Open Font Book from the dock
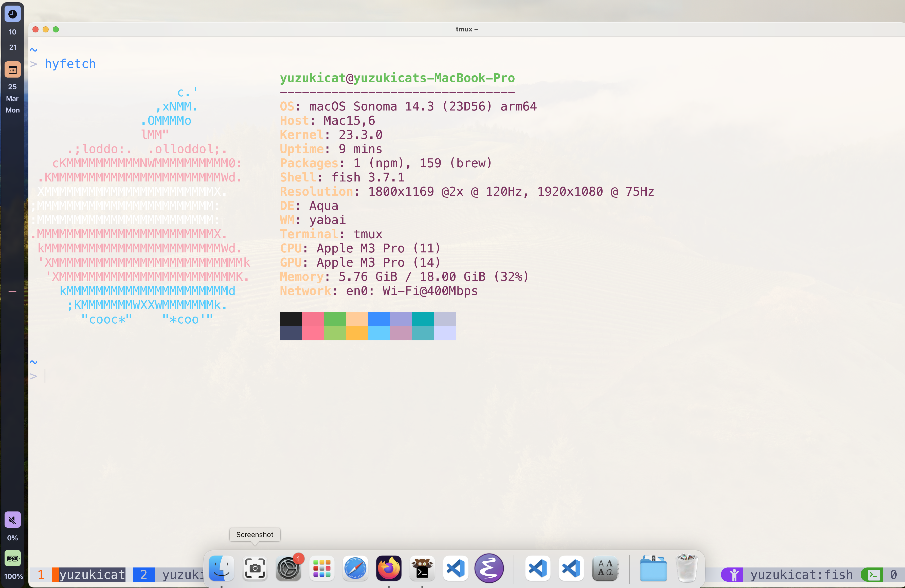The width and height of the screenshot is (905, 588). [x=605, y=568]
